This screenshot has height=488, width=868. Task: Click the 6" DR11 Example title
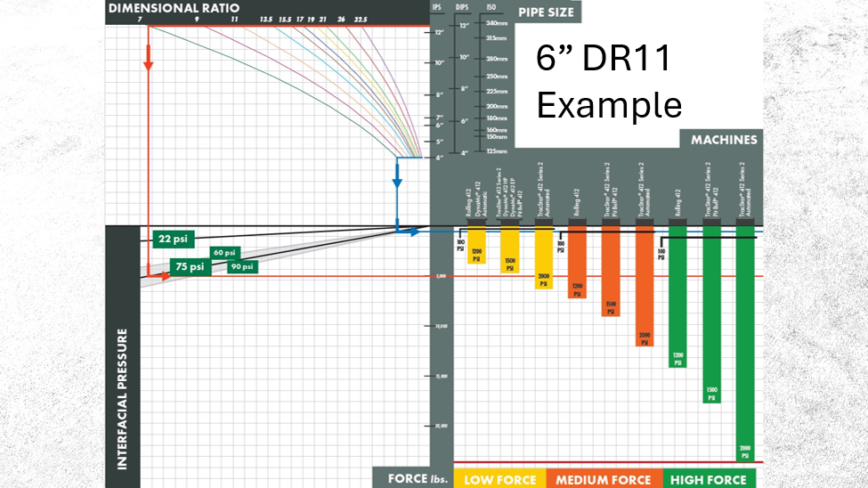tap(609, 81)
